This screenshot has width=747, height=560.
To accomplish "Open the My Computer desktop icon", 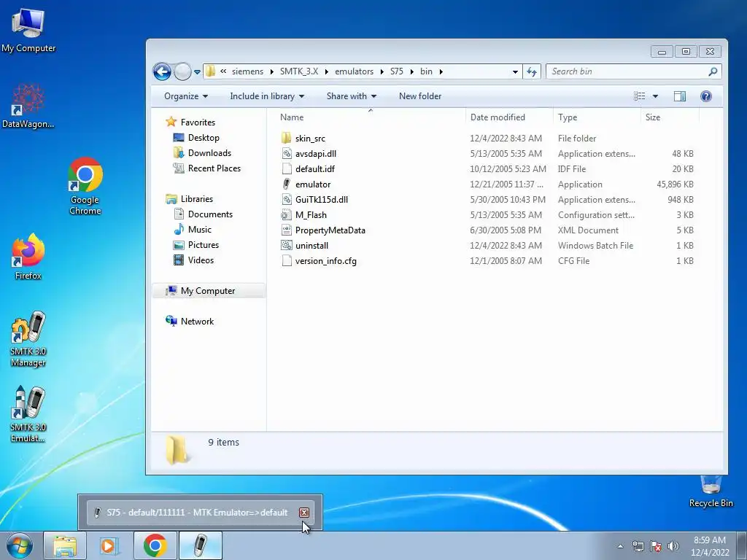I will (28, 31).
